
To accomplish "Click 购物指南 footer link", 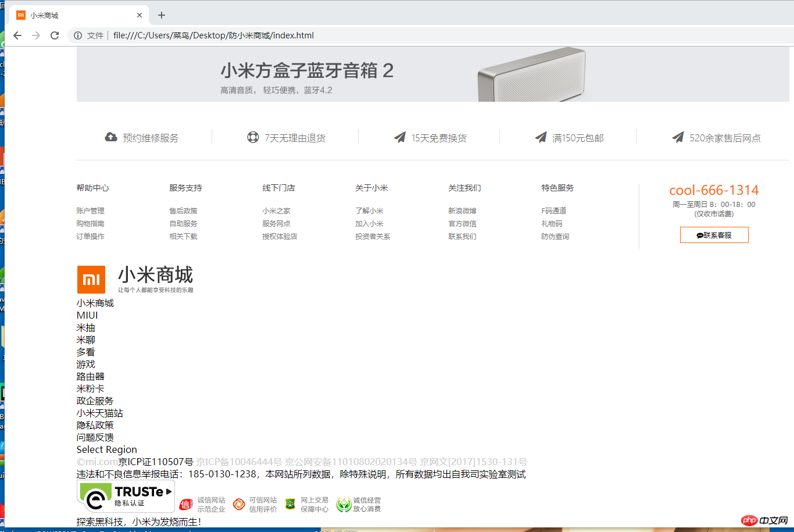I will tap(90, 224).
